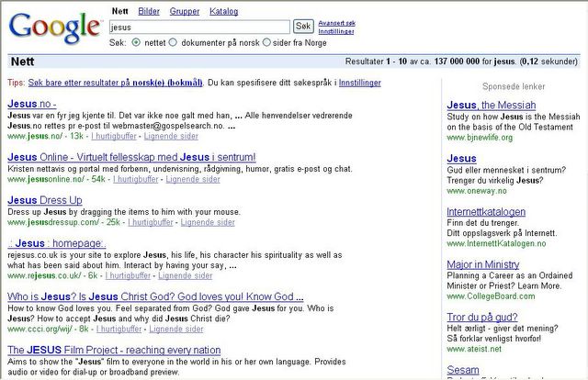Open Lignende sider for rejesus.co.uk
This screenshot has height=380, width=588.
186,275
